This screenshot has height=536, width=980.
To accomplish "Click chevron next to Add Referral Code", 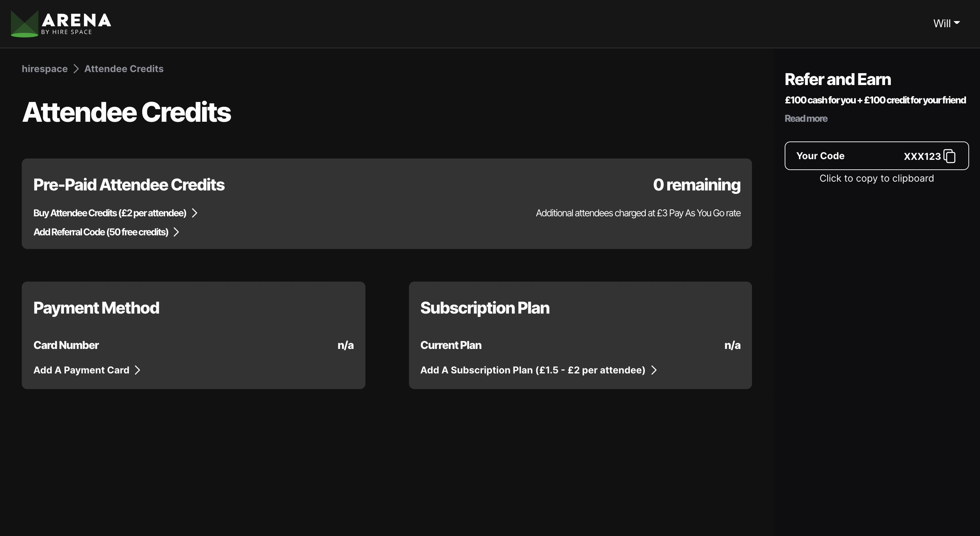I will [176, 232].
